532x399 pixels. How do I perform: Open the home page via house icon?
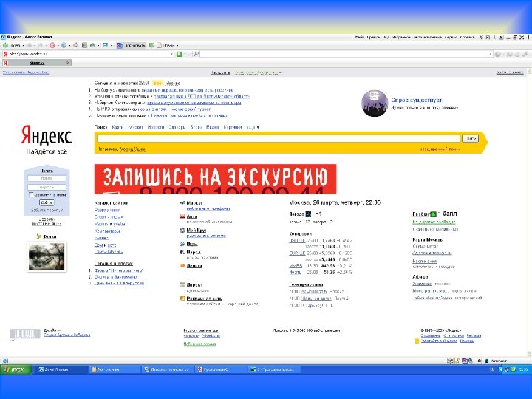pyautogui.click(x=76, y=45)
